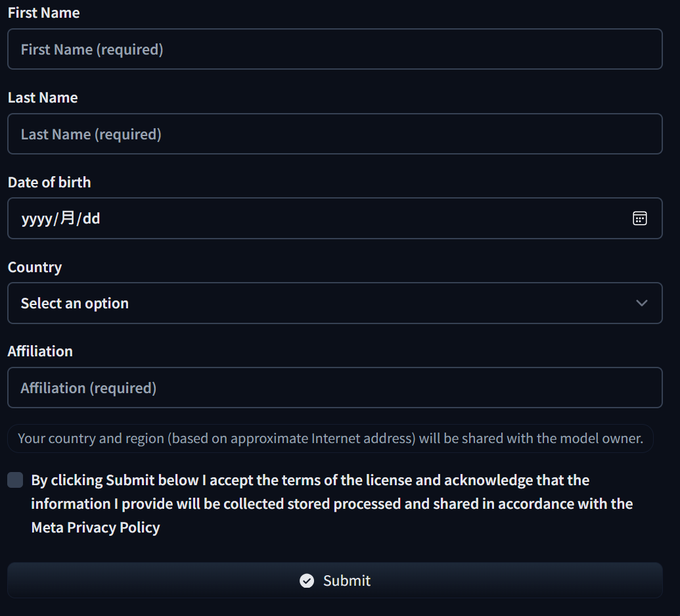680x616 pixels.
Task: Click the 'Last Name' field label
Action: click(x=43, y=97)
